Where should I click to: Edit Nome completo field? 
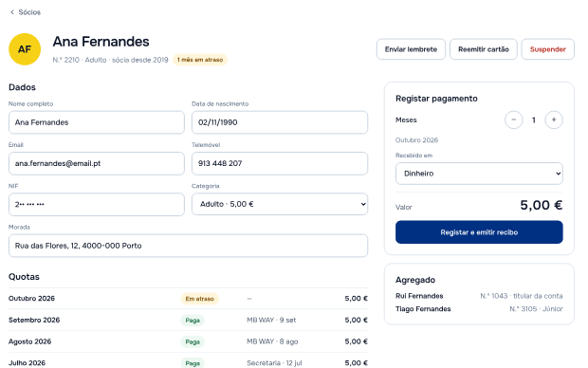(97, 122)
